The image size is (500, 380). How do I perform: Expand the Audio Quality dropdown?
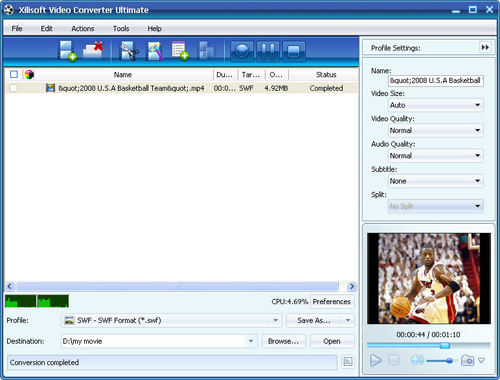(477, 156)
